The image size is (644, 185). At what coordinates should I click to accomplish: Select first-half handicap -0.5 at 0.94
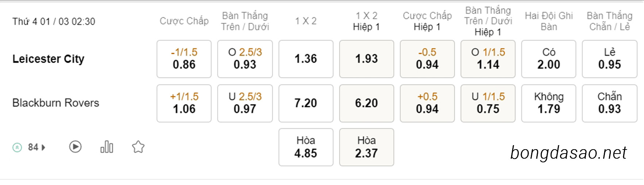[427, 59]
